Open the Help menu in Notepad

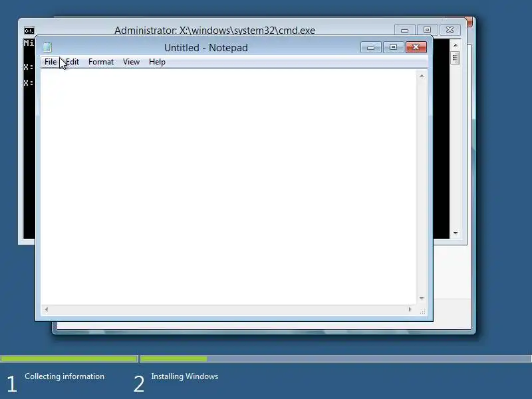point(157,62)
